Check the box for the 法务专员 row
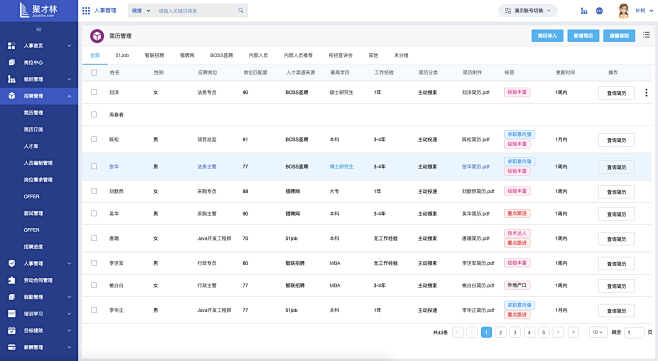 click(94, 92)
